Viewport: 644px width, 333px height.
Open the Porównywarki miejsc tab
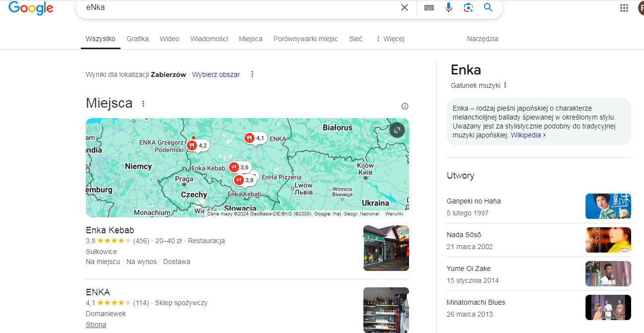[x=305, y=39]
